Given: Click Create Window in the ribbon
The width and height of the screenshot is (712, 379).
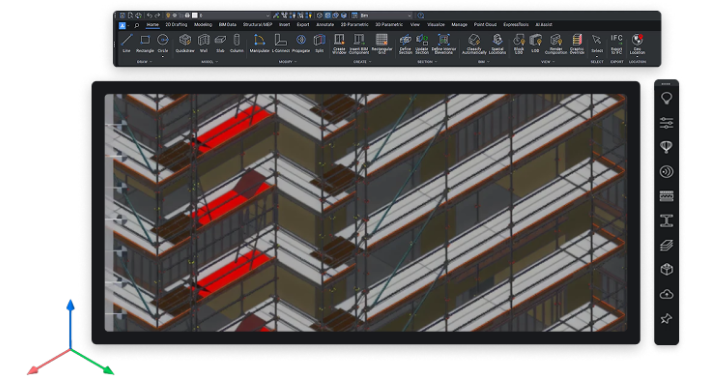Looking at the screenshot, I should click(339, 44).
